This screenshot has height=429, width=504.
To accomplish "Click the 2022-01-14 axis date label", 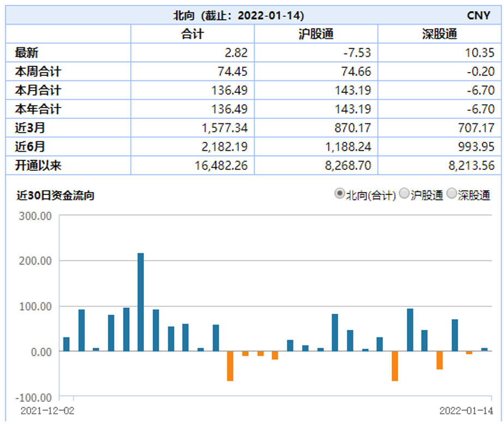I will coord(466,410).
